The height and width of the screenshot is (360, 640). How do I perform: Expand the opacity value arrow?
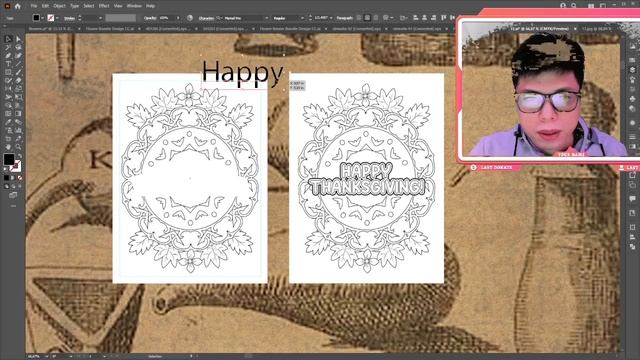178,18
